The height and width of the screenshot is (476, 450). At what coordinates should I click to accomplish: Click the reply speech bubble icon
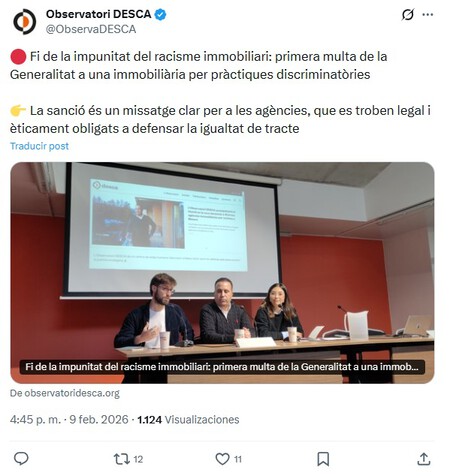(x=21, y=459)
